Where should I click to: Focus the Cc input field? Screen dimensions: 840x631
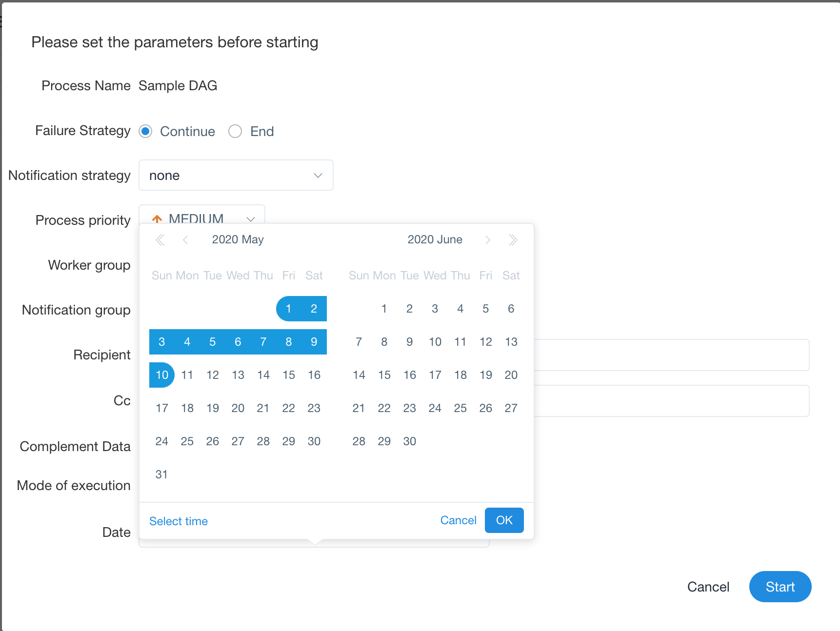(671, 401)
